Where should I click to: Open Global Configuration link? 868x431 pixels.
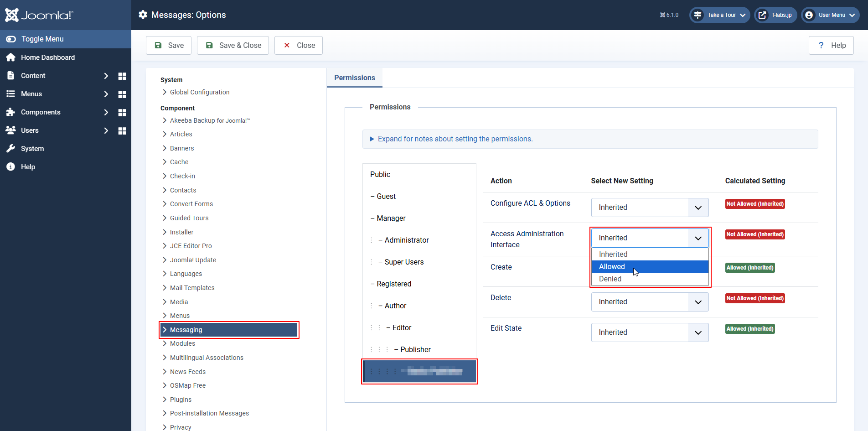[x=199, y=92]
